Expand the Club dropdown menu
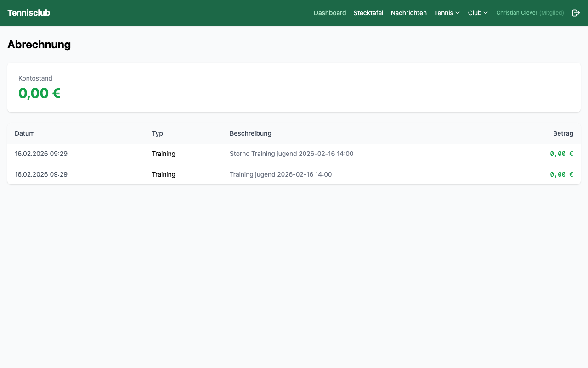This screenshot has height=368, width=588. point(477,13)
